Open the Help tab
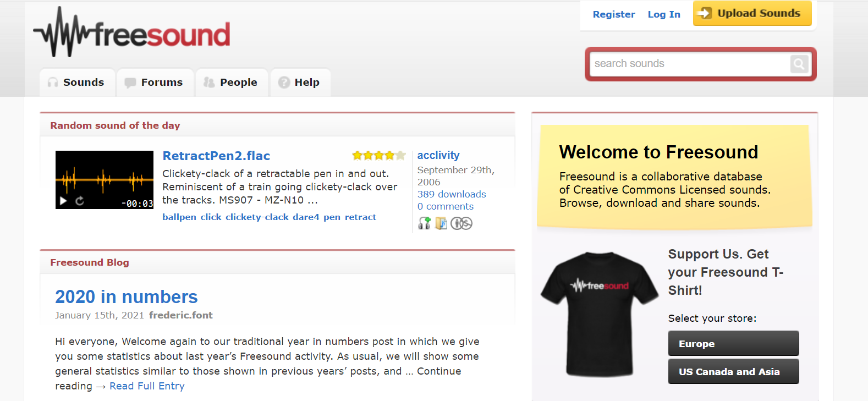This screenshot has height=401, width=868. 300,83
